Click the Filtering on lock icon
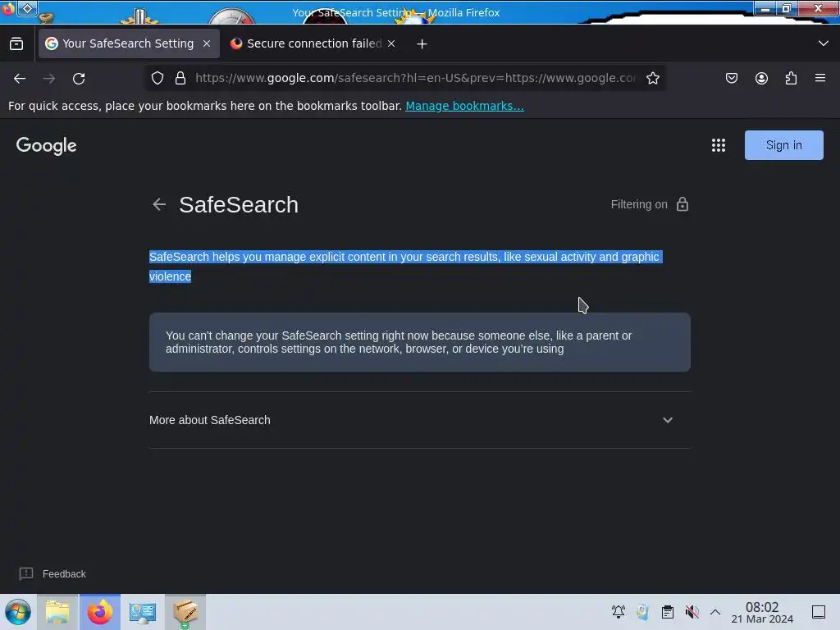 pyautogui.click(x=682, y=204)
